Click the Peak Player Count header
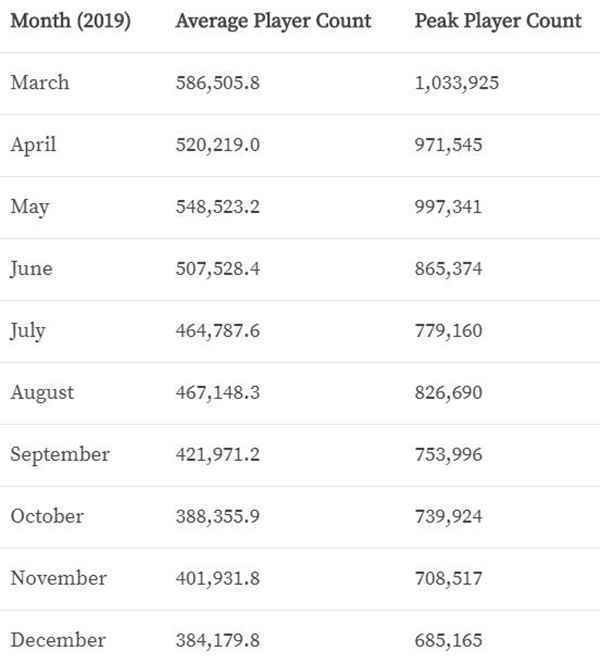The width and height of the screenshot is (600, 664). (x=498, y=21)
